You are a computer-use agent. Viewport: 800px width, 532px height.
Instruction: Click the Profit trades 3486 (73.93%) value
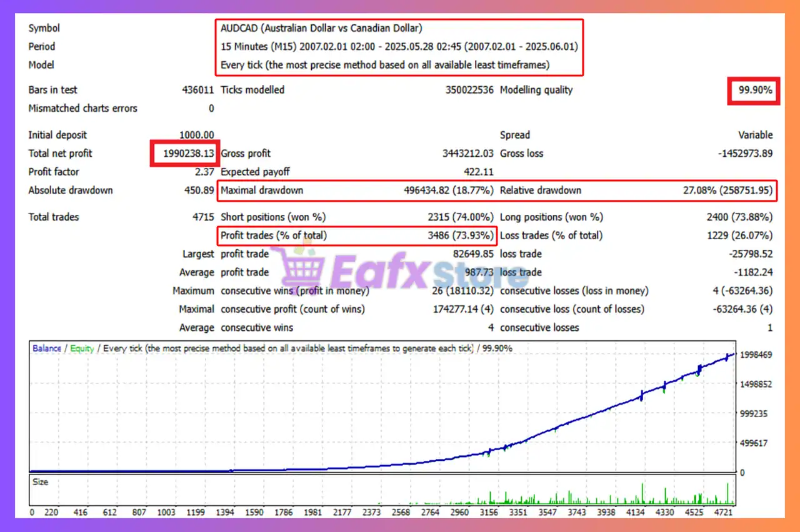point(460,235)
